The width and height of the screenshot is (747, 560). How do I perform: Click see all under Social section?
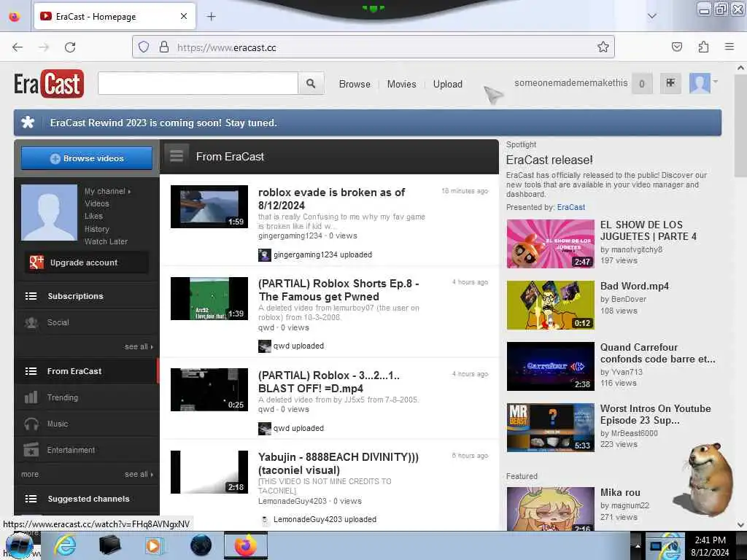tap(139, 346)
